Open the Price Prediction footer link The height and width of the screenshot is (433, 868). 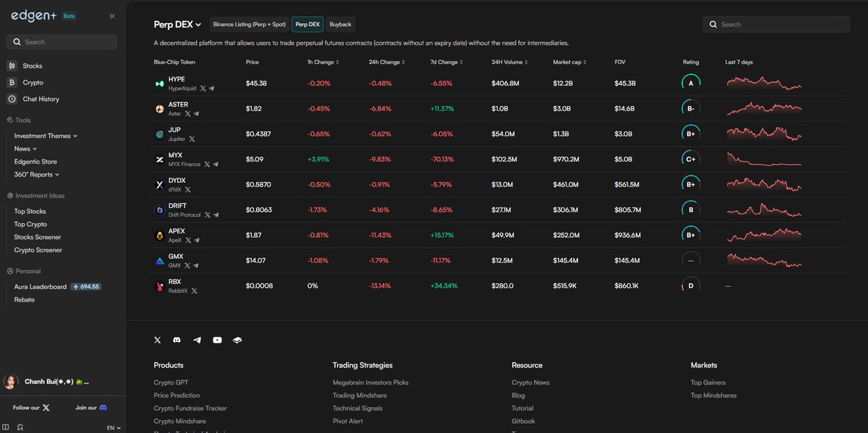pyautogui.click(x=176, y=395)
